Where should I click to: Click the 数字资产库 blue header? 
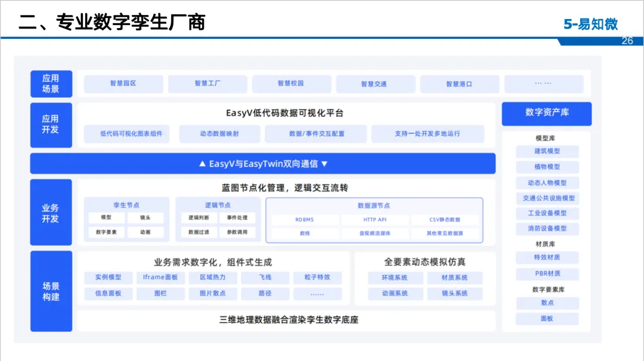click(x=547, y=113)
